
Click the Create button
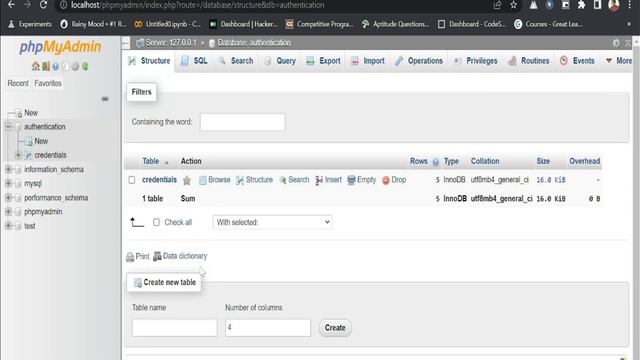[335, 328]
